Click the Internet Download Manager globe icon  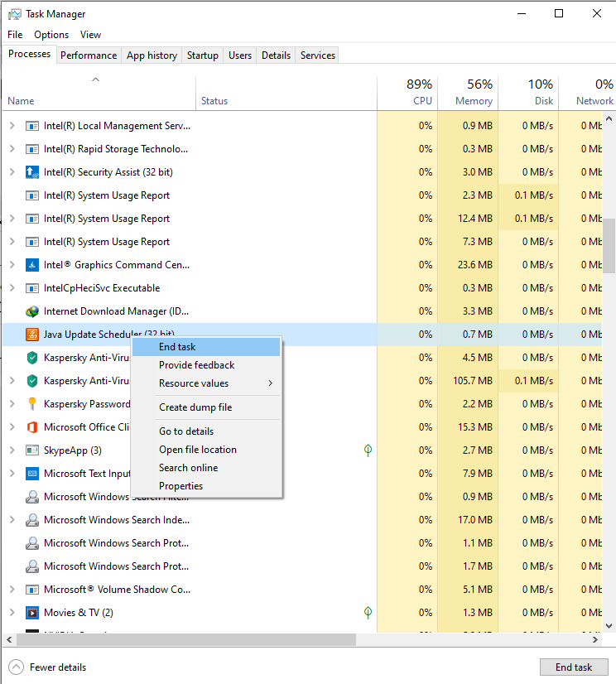click(x=31, y=311)
